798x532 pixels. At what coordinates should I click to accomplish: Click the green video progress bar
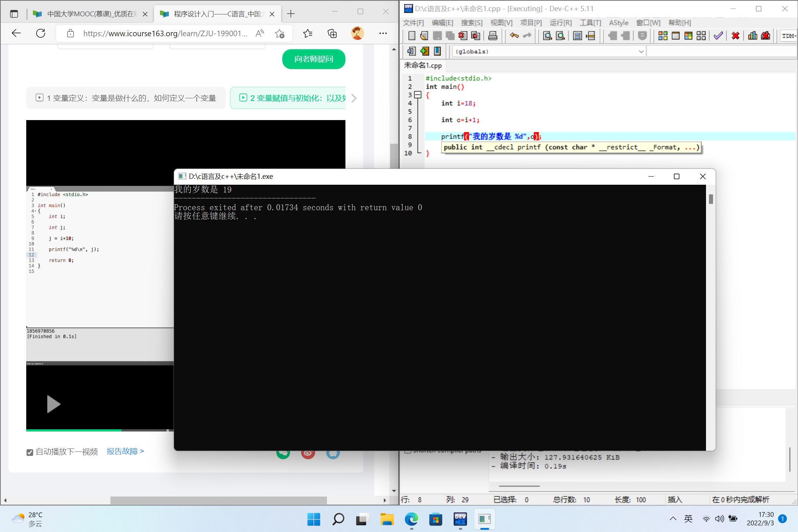pos(74,430)
